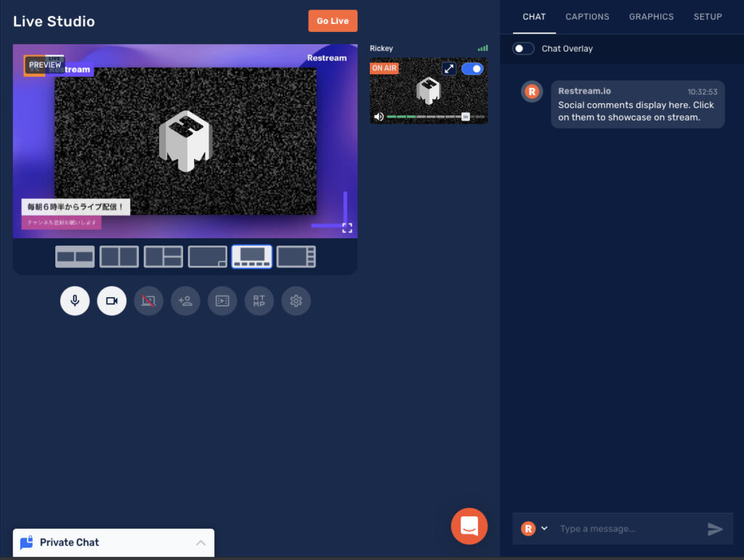Screen dimensions: 744x560
Task: Turn off the camera button
Action: click(x=111, y=301)
